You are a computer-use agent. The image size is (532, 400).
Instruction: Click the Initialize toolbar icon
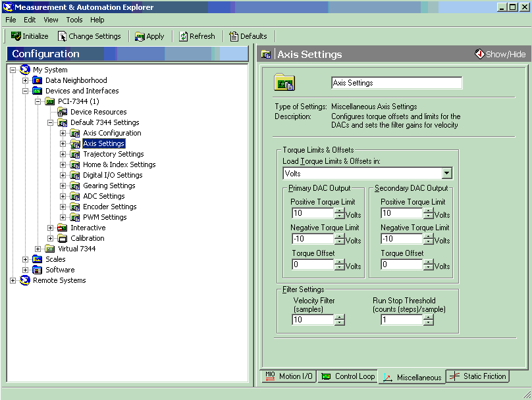click(x=16, y=36)
